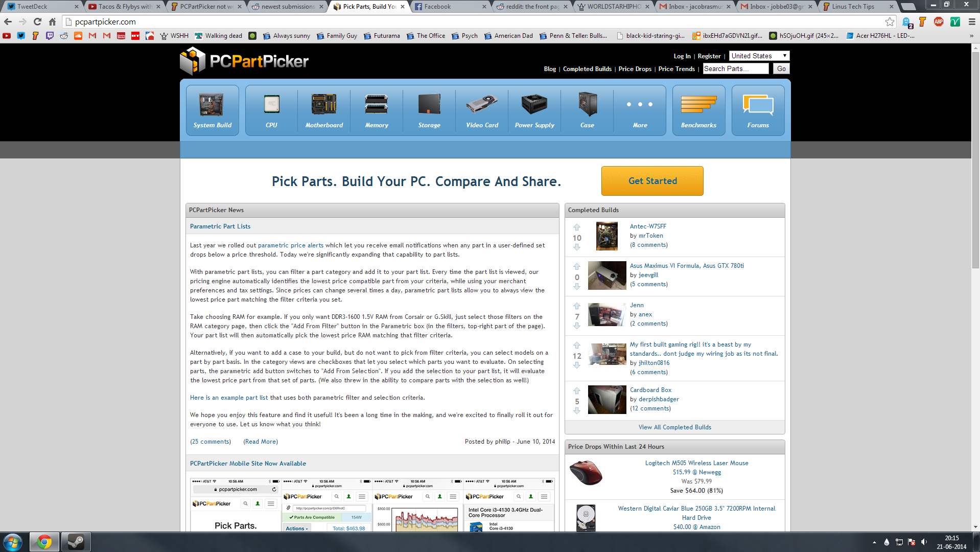Open PCPartPicker Mobile Site Now Available article

pos(248,464)
